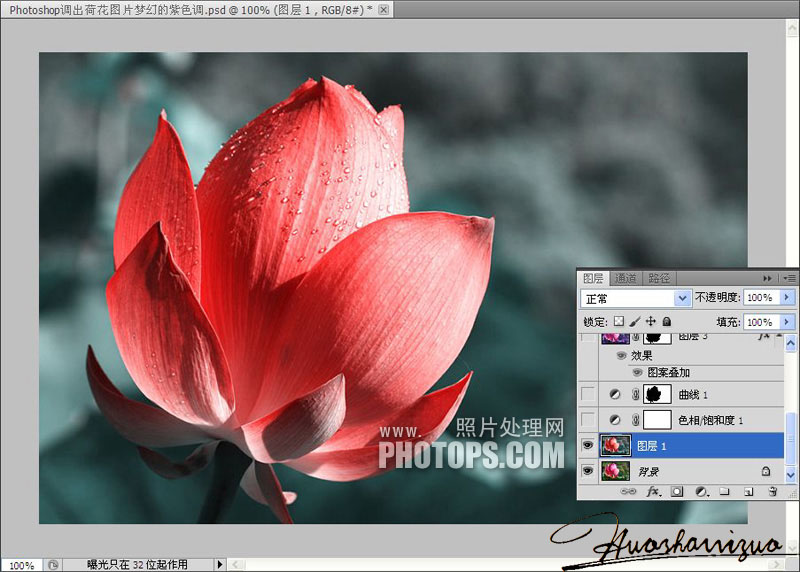
Task: Open Layers panel options menu
Action: 789,278
